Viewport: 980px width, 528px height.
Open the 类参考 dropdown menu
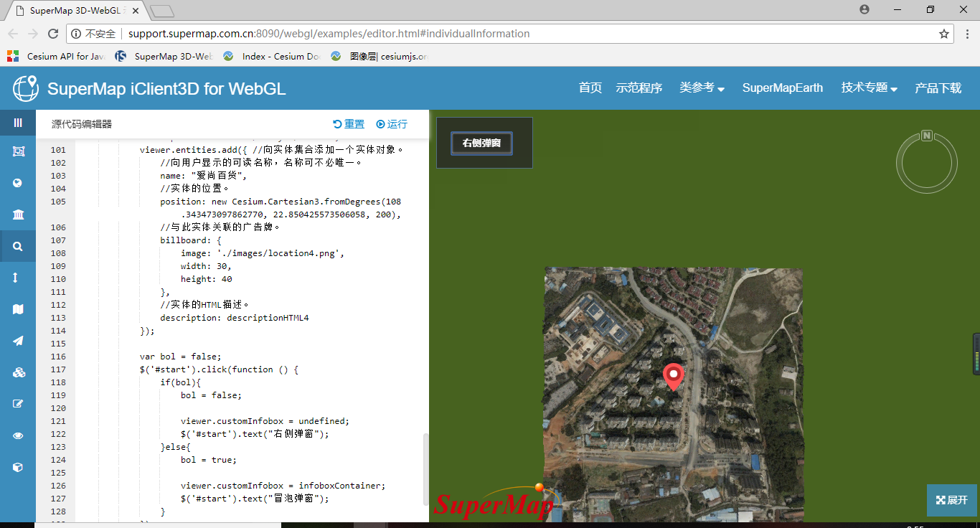tap(702, 88)
